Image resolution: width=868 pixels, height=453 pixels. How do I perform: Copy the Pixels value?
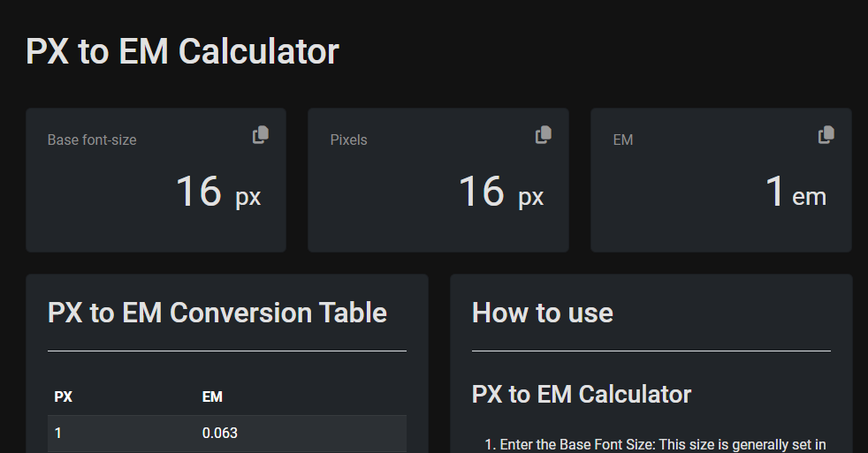click(544, 135)
